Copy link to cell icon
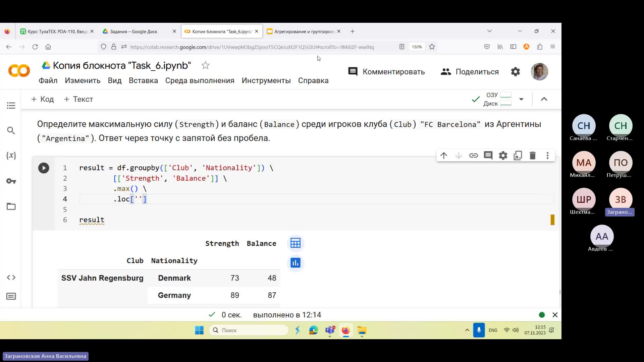This screenshot has width=644, height=362. (x=473, y=156)
